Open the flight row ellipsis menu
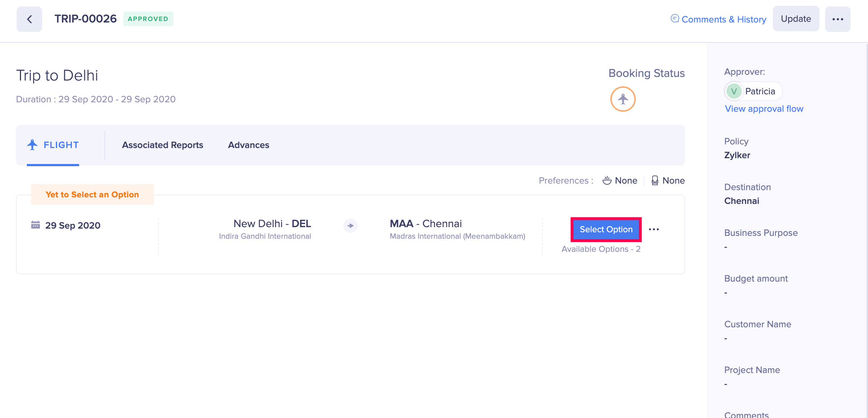This screenshot has width=868, height=418. click(654, 229)
